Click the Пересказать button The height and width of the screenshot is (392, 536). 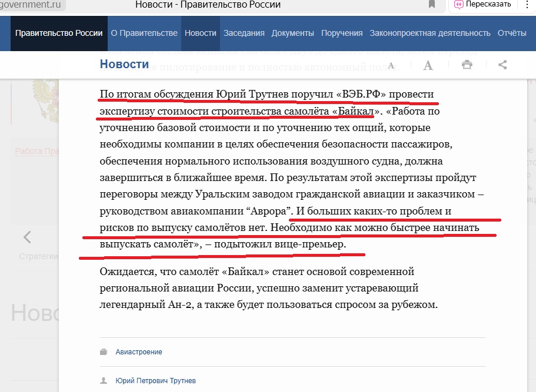(482, 5)
